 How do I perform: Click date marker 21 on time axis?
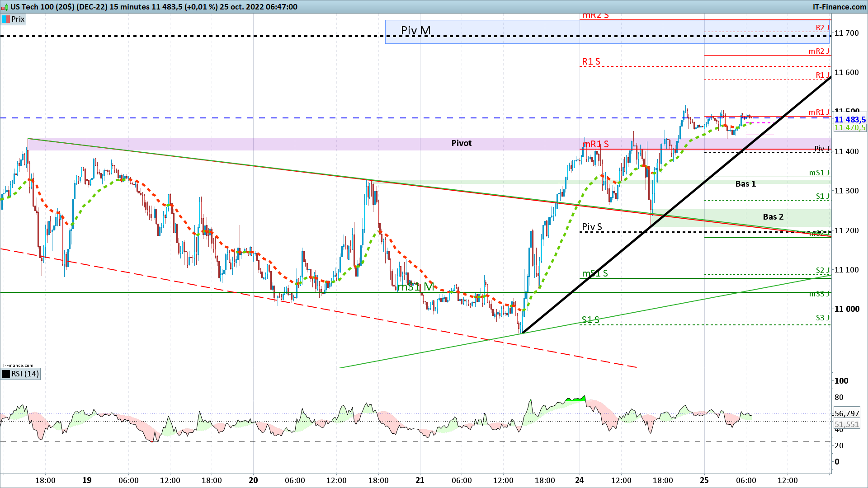click(x=420, y=480)
